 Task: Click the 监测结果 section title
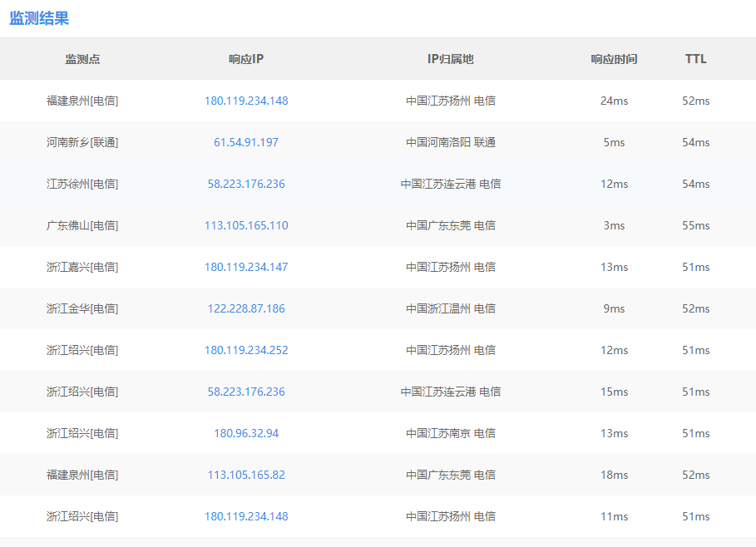39,18
